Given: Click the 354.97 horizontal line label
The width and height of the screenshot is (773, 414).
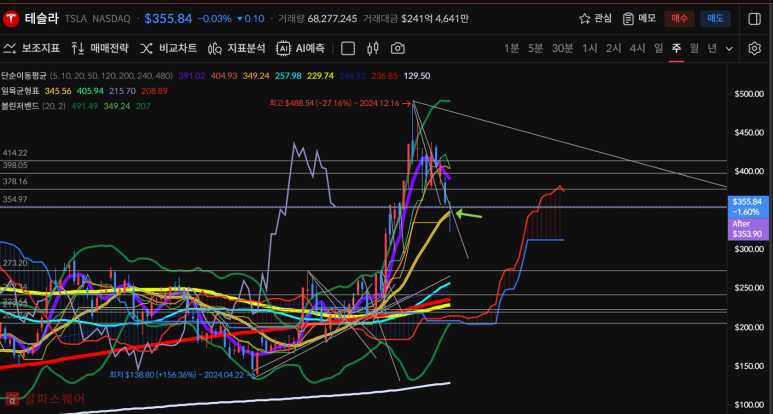Looking at the screenshot, I should (15, 199).
